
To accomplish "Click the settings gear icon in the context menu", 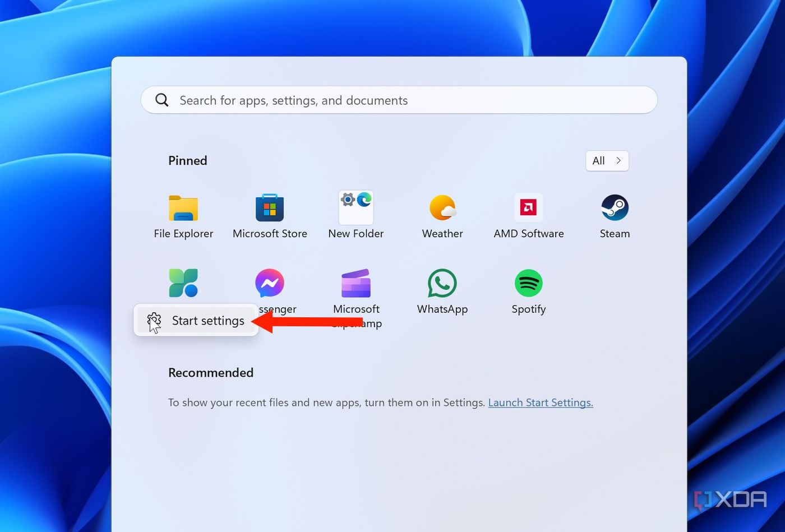I will (154, 320).
